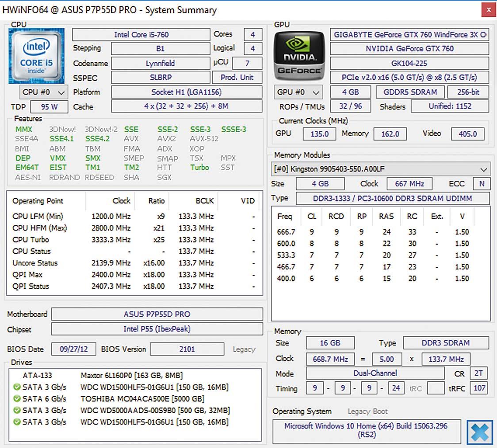Click the blue X close icon at bottom right
Viewport: 497px width, 448px height.
click(479, 432)
